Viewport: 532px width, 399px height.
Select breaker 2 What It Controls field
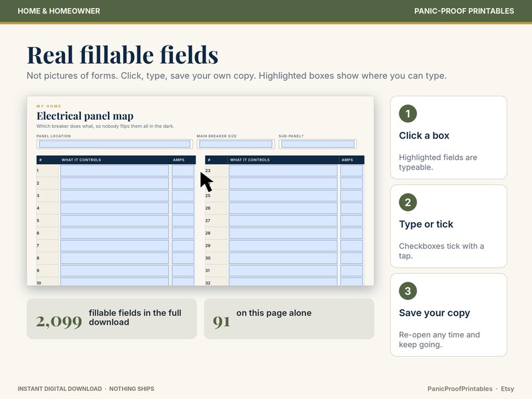point(115,183)
